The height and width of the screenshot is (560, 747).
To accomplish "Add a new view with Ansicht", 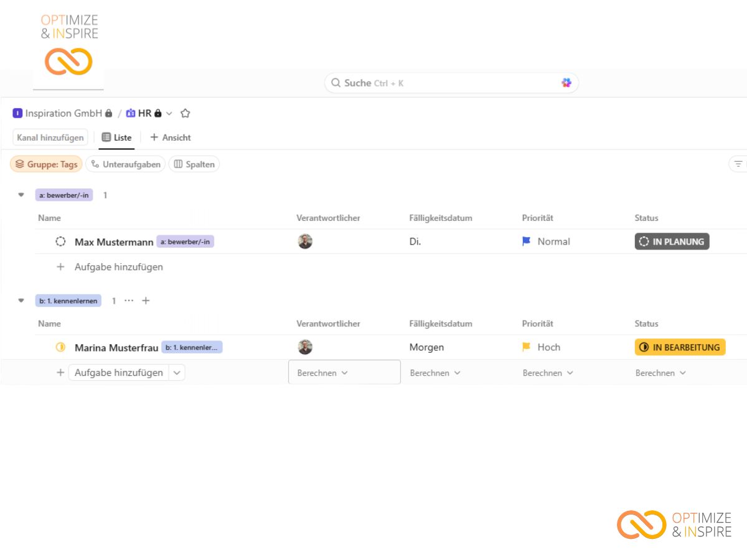I will [171, 138].
